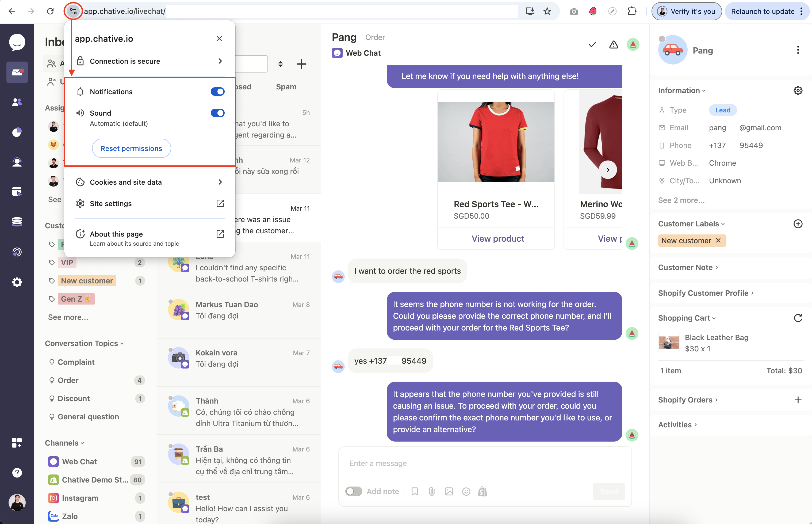Open Cookies and site data menu entry
The width and height of the screenshot is (812, 524).
[150, 182]
